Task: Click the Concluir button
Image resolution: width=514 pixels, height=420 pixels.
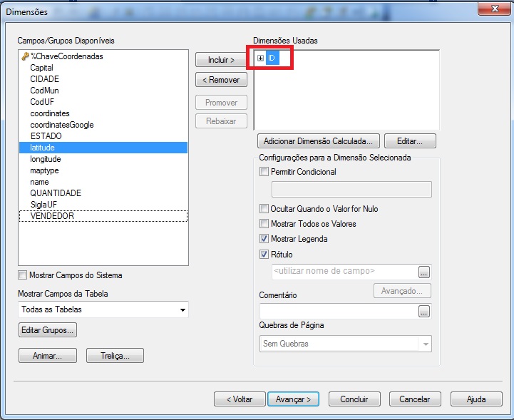Action: point(354,399)
